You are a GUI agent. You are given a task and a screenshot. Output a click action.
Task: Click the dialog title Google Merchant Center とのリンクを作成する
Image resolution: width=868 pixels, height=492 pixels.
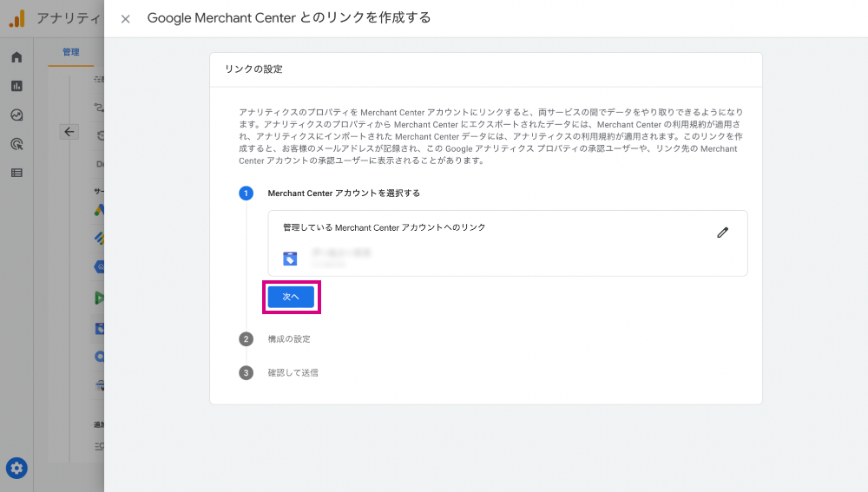point(289,17)
